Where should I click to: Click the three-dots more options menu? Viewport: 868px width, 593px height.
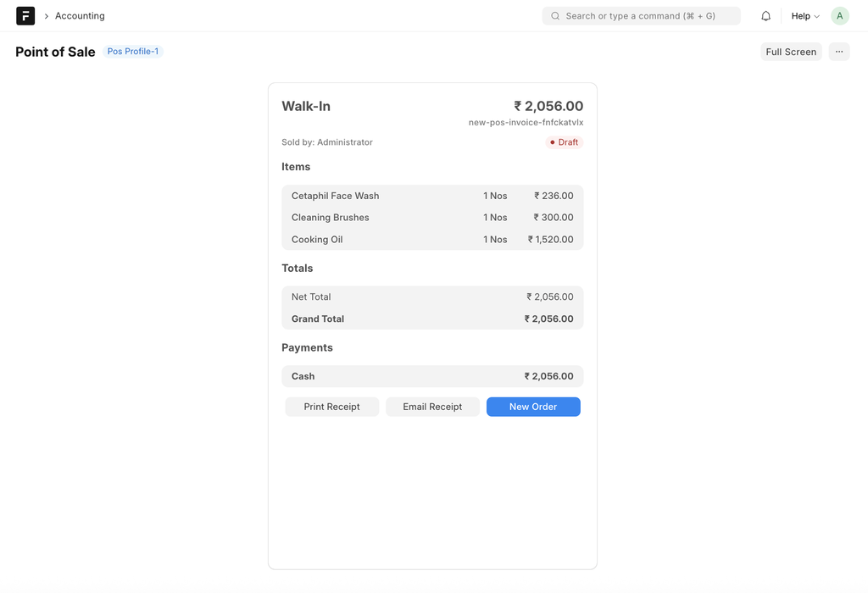point(838,52)
